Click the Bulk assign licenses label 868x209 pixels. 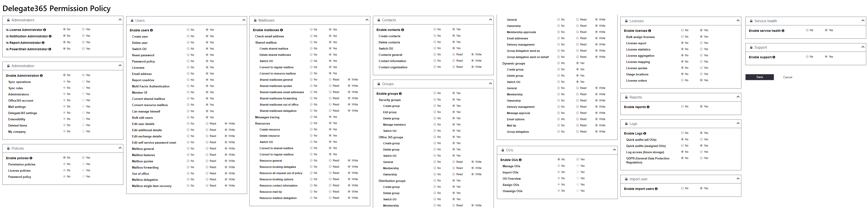click(640, 37)
